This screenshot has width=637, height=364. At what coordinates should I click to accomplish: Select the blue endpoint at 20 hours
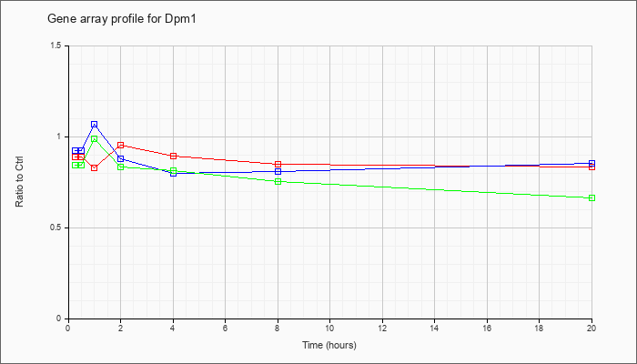tap(591, 163)
